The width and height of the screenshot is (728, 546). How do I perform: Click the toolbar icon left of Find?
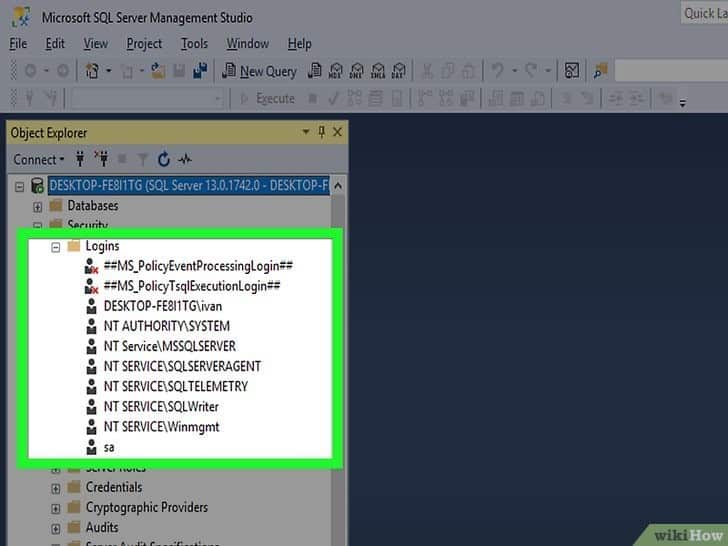pyautogui.click(x=572, y=71)
